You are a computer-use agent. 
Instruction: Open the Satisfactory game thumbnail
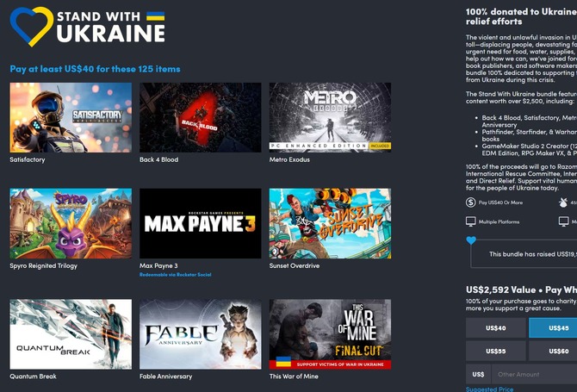tap(71, 117)
